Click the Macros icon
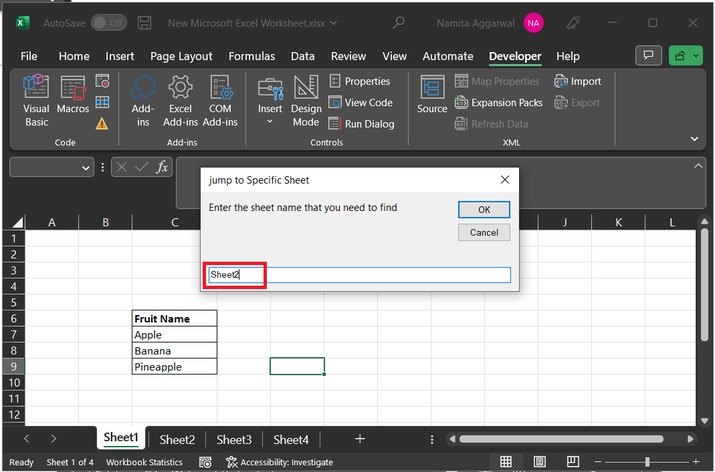This screenshot has width=715, height=472. 73,100
